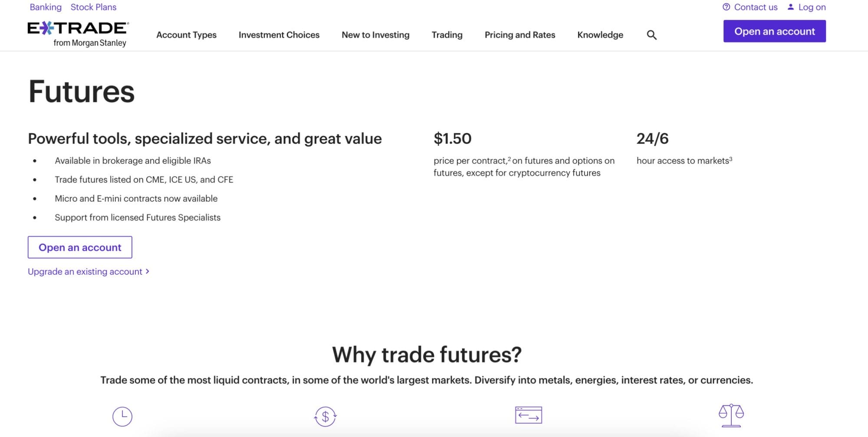Expand the Pricing and Rates menu
This screenshot has height=437, width=868.
(x=520, y=35)
